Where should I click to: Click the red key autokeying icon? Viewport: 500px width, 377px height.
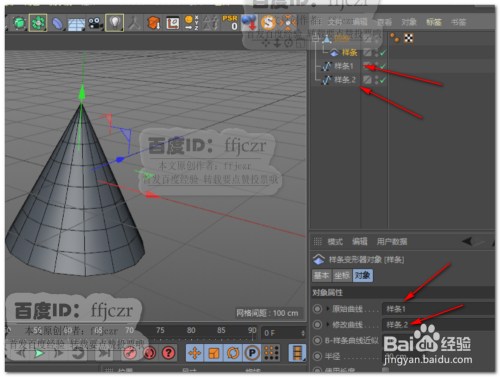(130, 353)
